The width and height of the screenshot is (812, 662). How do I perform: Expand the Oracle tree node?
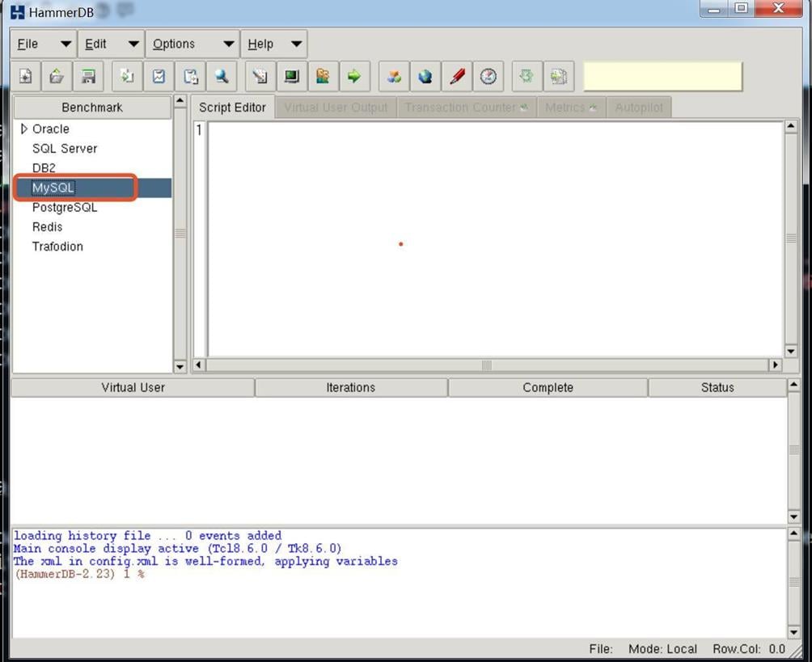(x=24, y=129)
